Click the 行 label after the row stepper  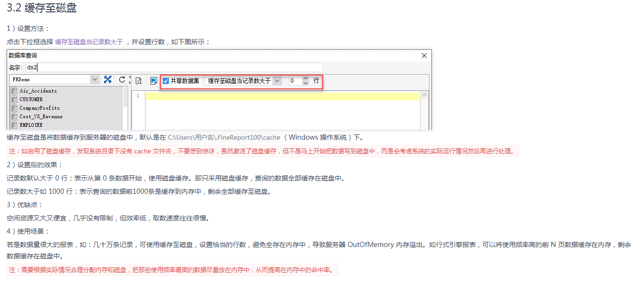coord(316,81)
